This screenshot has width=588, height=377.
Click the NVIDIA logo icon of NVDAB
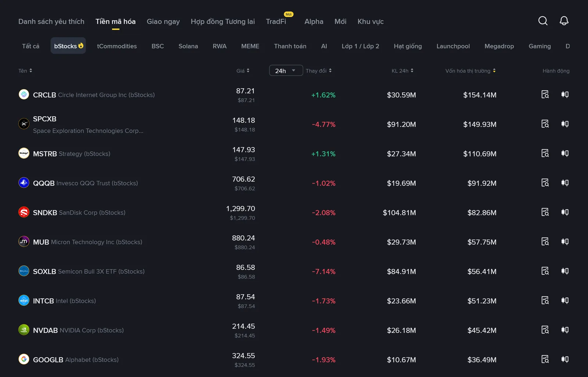[x=24, y=330]
